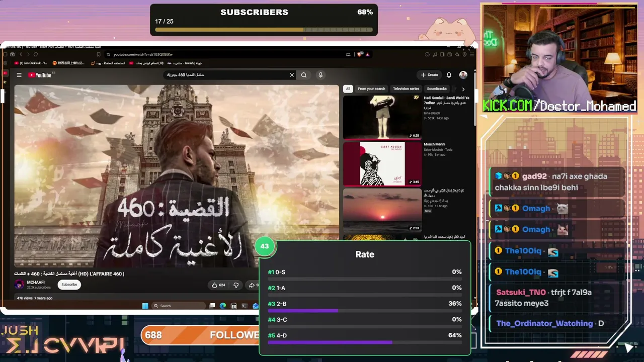Reload the page in the browser
Image resolution: width=644 pixels, height=362 pixels.
pos(35,54)
